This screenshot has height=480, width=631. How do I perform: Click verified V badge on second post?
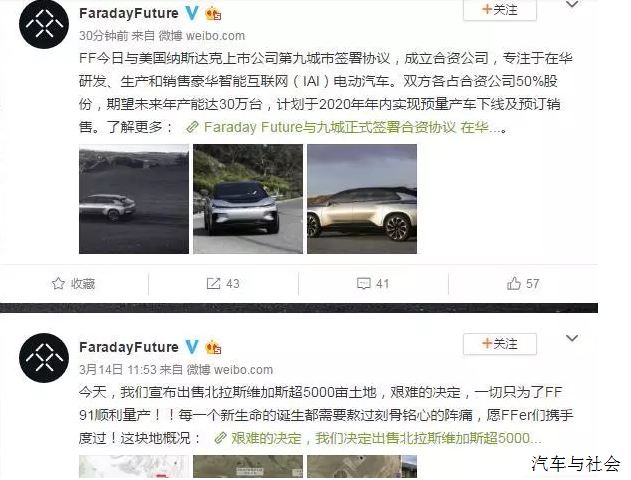click(192, 347)
